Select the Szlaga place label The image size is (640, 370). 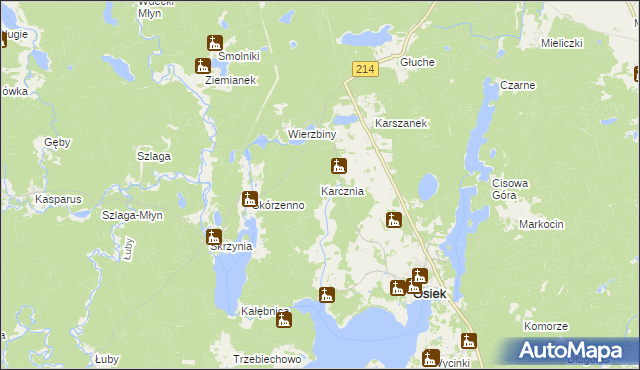pos(154,156)
